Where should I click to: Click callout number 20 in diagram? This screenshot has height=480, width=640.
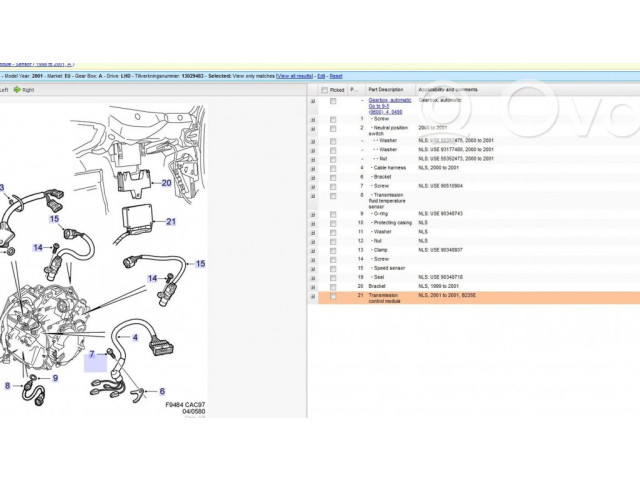167,182
